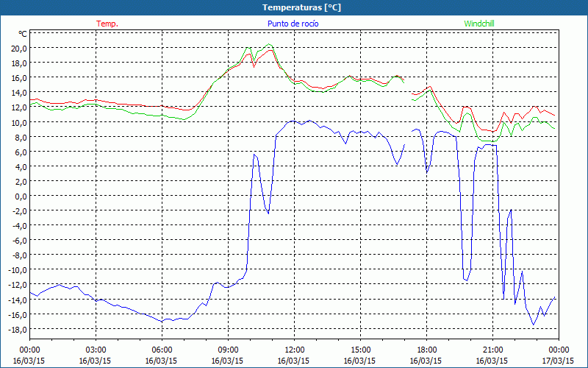Click the "16/03/15" date under 21:00

(x=492, y=361)
